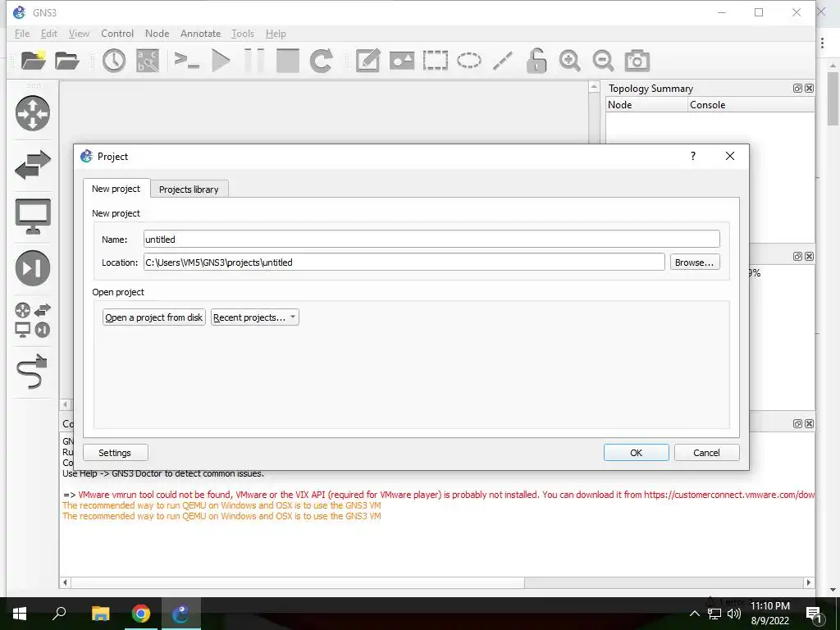Close the Project dialog with X
Screen dimensions: 840x630
pos(729,156)
